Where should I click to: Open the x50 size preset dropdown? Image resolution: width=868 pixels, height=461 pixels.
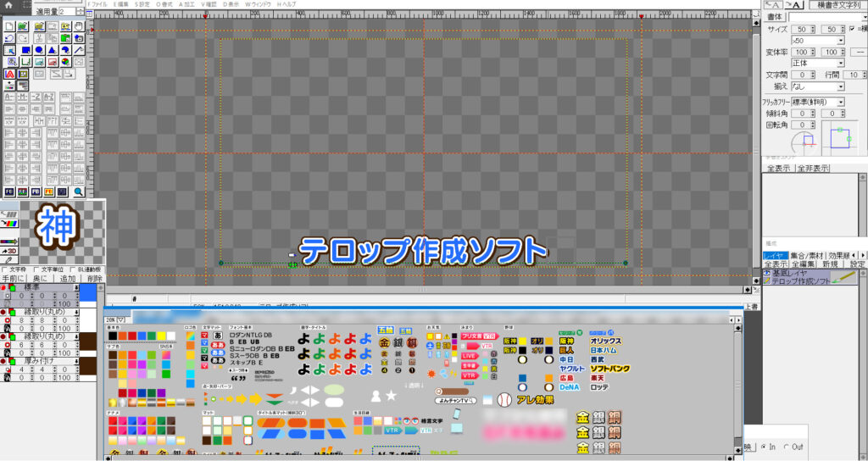840,41
